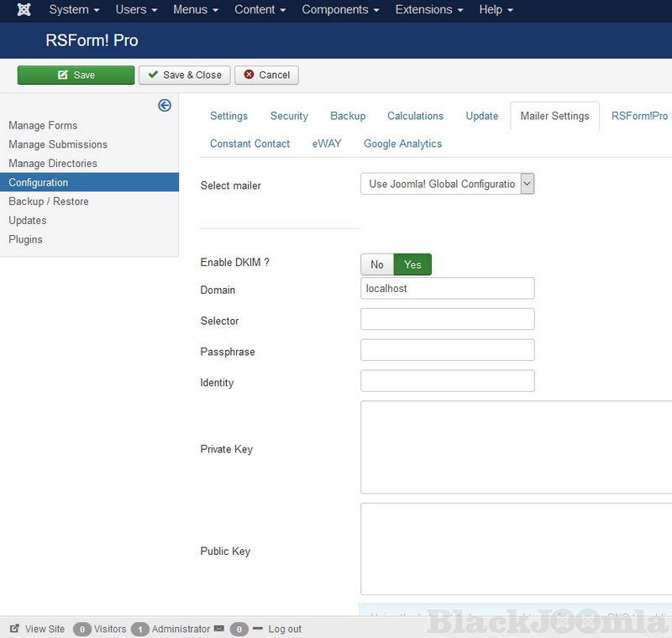Open the Google Analytics tab
Image resolution: width=672 pixels, height=638 pixels.
402,144
